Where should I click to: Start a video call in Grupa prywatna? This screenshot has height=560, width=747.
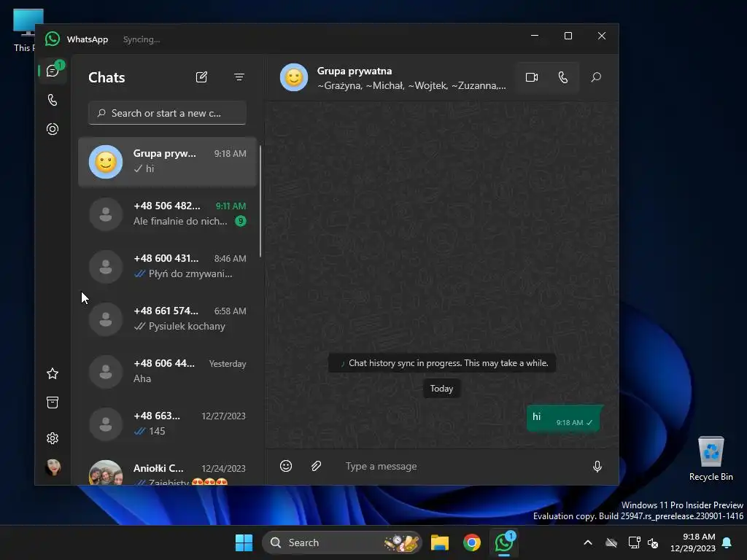[532, 77]
